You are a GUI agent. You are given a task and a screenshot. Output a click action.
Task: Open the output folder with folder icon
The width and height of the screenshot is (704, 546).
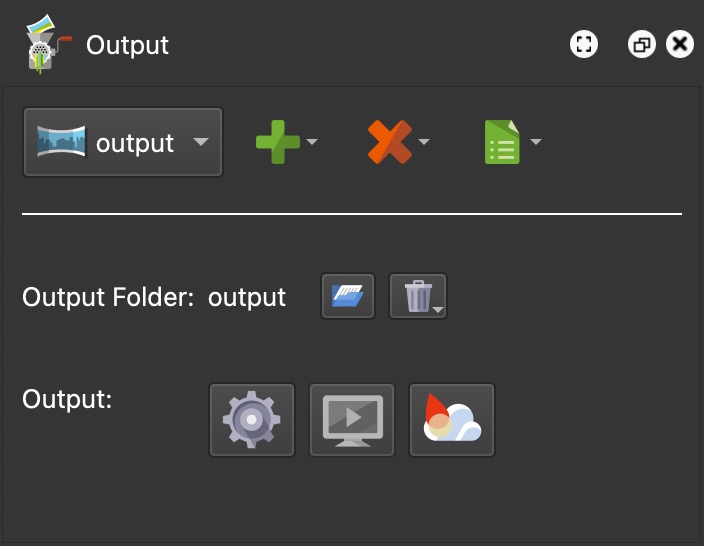348,296
